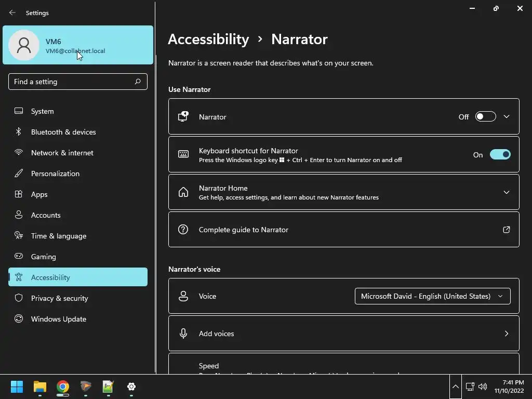Viewport: 532px width, 399px height.
Task: Click the Accessibility breadcrumb link
Action: [x=209, y=39]
